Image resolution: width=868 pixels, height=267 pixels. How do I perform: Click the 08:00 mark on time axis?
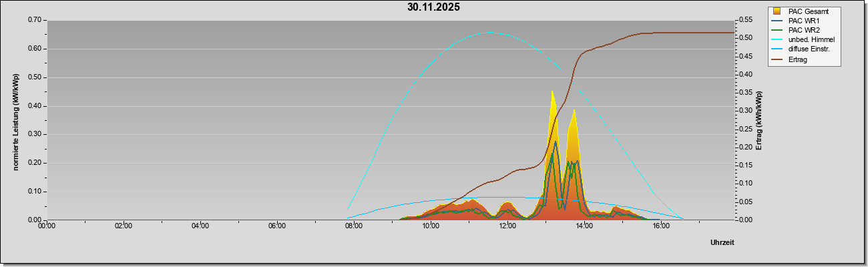[x=353, y=226]
